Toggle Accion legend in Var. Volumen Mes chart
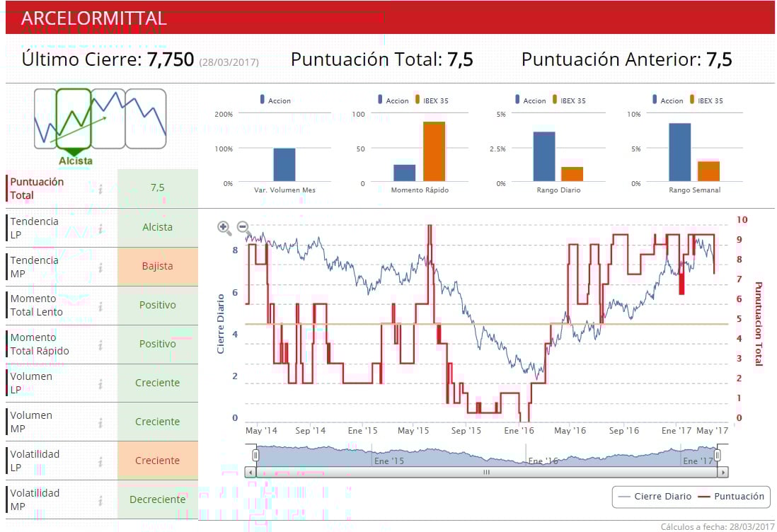The image size is (777, 532). [x=275, y=100]
